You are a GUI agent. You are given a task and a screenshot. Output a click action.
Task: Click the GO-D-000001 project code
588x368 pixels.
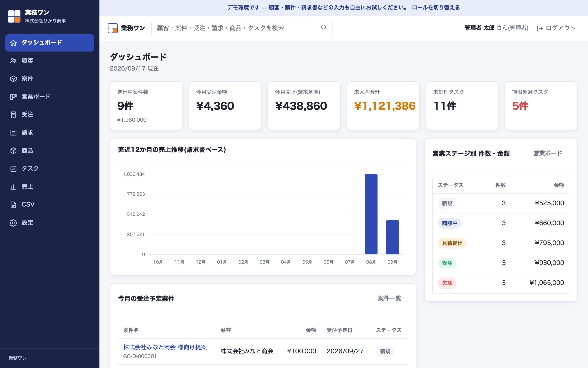(140, 356)
